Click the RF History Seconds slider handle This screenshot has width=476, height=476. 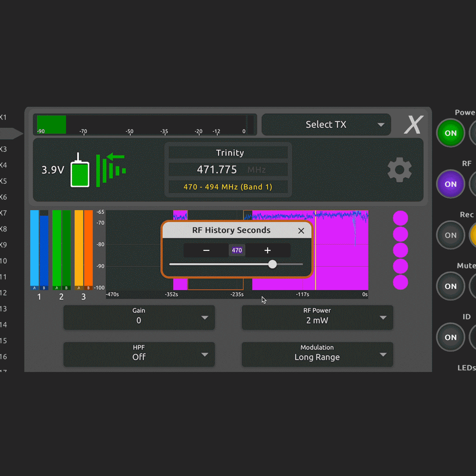272,264
